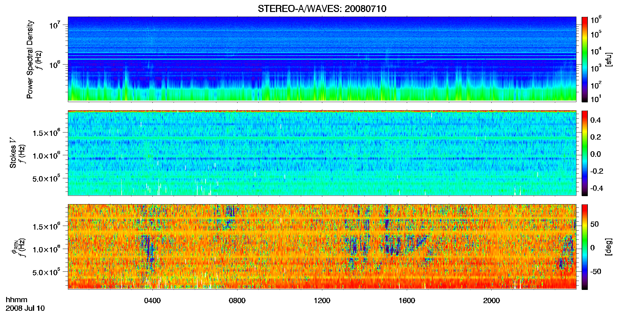Click the Stokes V color bar
This screenshot has width=644, height=332.
pyautogui.click(x=584, y=153)
